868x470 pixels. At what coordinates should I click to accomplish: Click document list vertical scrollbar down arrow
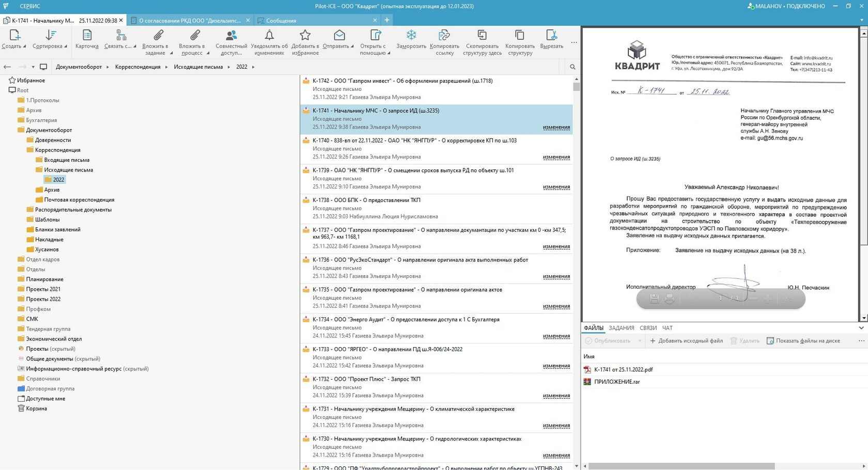pyautogui.click(x=577, y=466)
